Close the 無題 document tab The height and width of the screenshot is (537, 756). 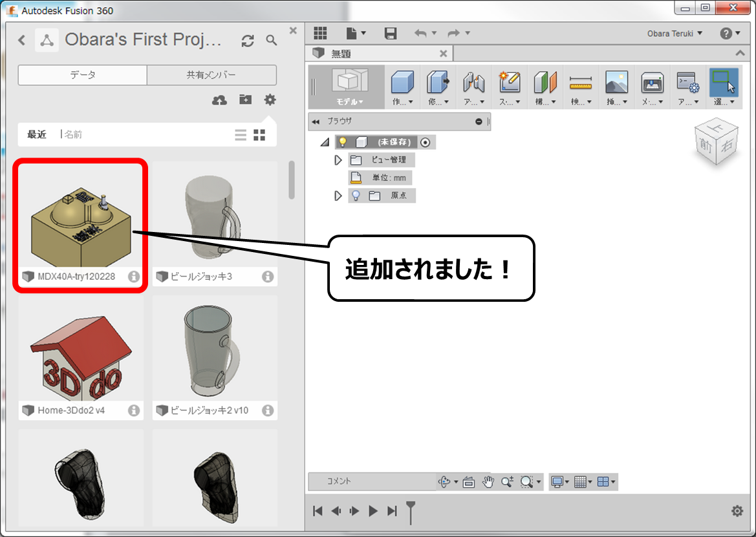coord(443,54)
